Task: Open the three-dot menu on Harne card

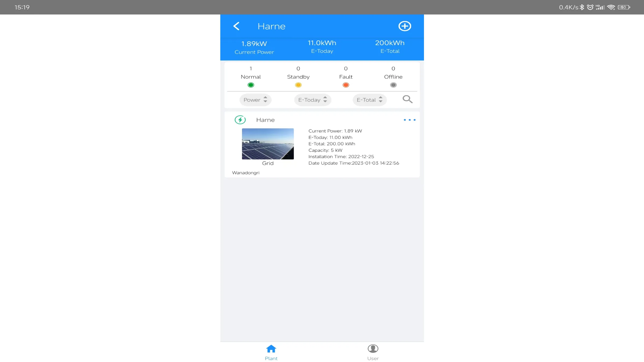Action: coord(409,120)
